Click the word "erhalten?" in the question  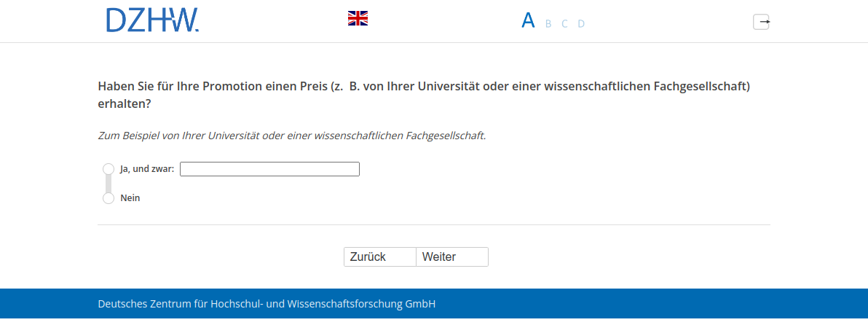[125, 104]
